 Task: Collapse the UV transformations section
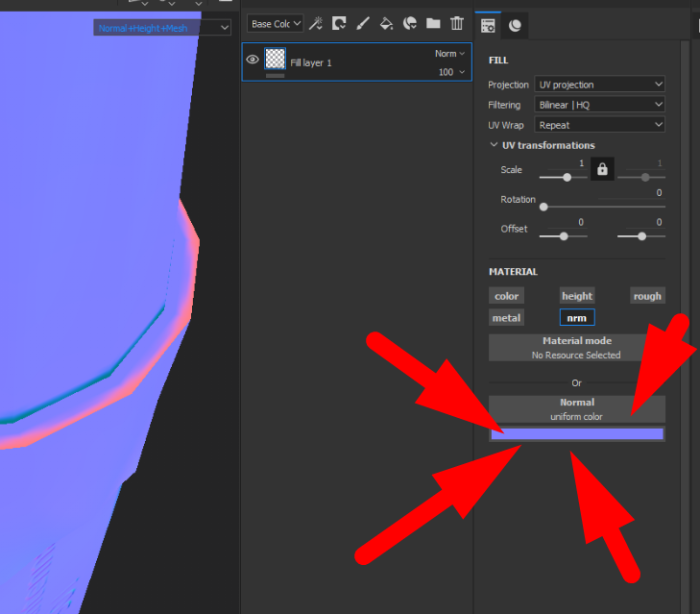click(494, 145)
